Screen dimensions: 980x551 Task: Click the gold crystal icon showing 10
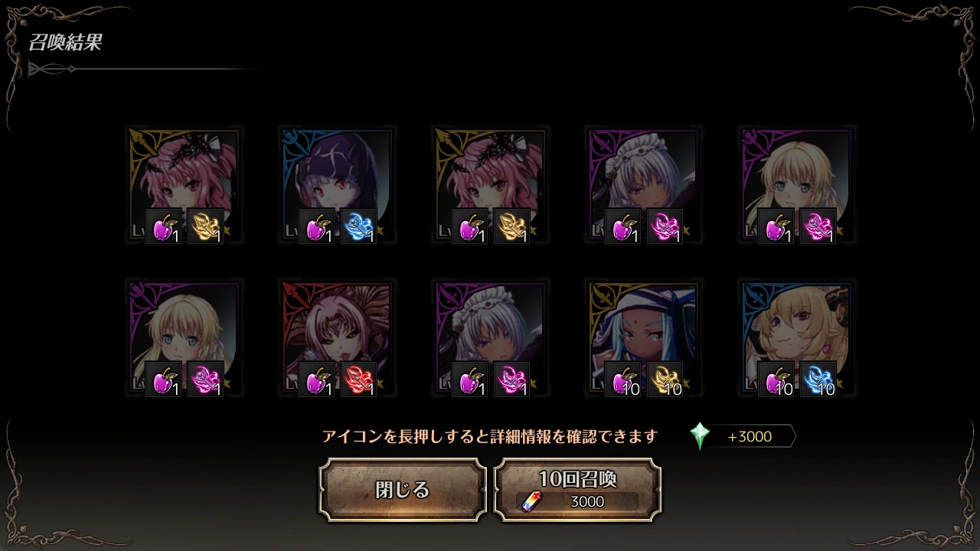(x=665, y=379)
